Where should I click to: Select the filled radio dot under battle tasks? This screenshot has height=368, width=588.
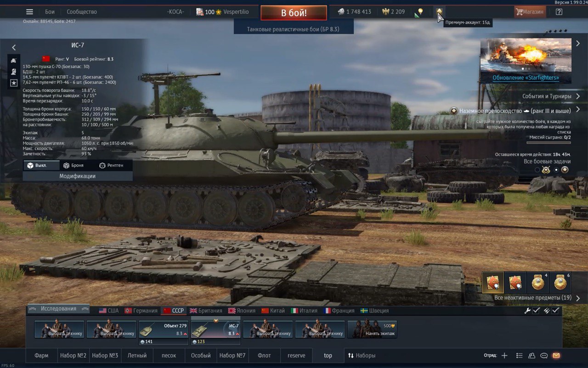click(x=556, y=170)
